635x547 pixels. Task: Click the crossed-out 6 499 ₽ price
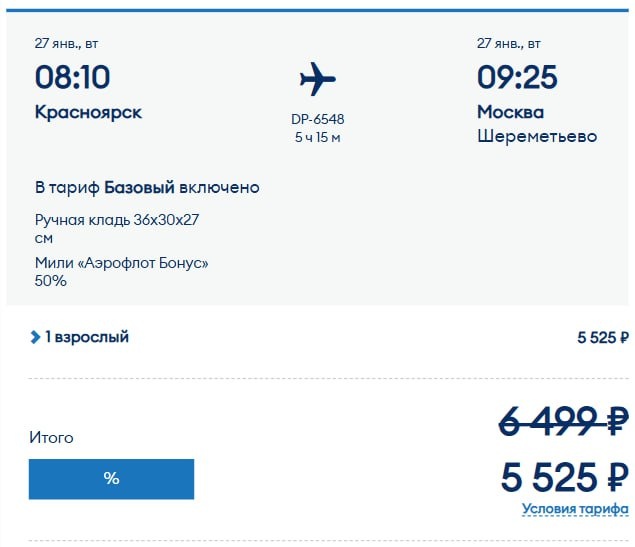[563, 419]
